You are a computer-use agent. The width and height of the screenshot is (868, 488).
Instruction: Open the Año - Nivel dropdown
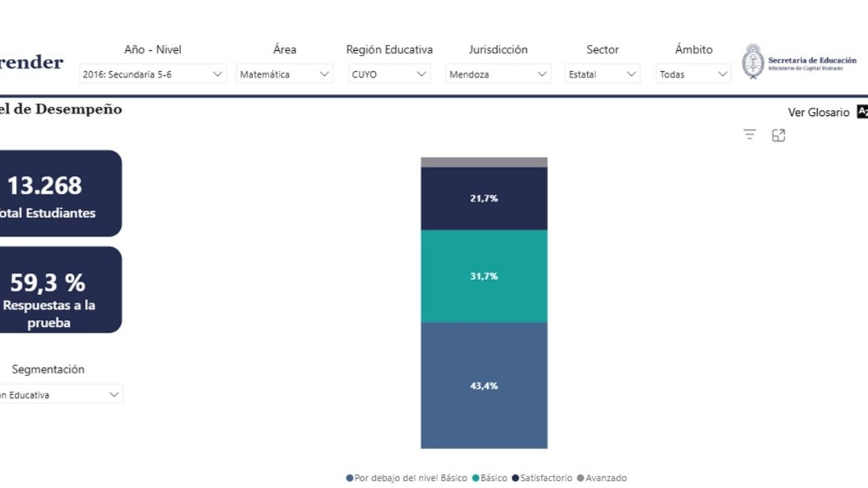pyautogui.click(x=153, y=75)
